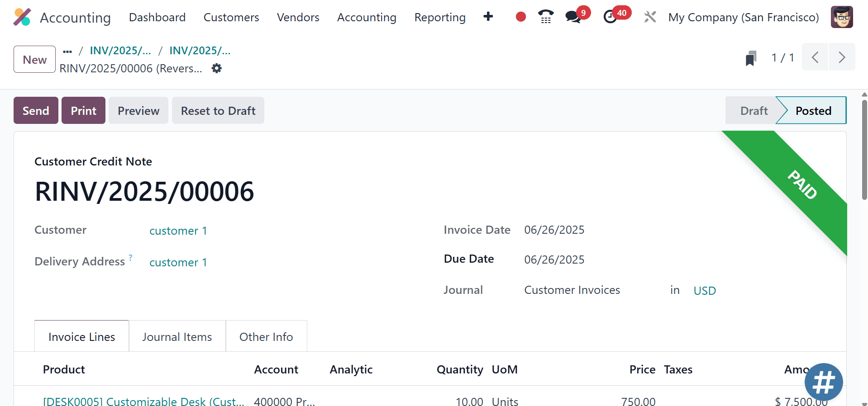Click the page vertical scrollbar

click(x=864, y=150)
